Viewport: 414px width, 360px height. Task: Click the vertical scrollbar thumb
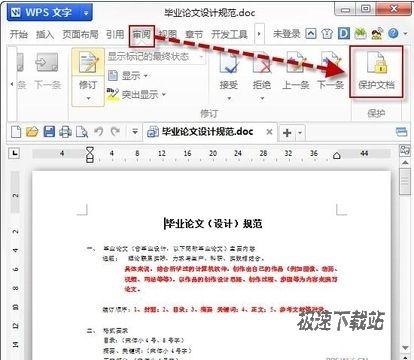[x=405, y=181]
